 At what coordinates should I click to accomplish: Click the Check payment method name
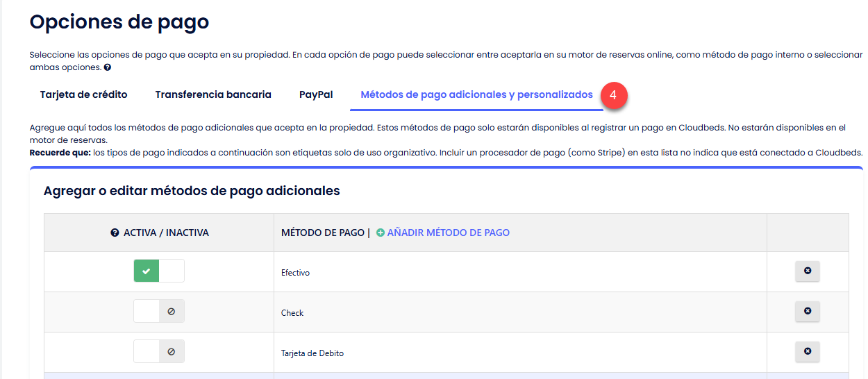(x=292, y=313)
